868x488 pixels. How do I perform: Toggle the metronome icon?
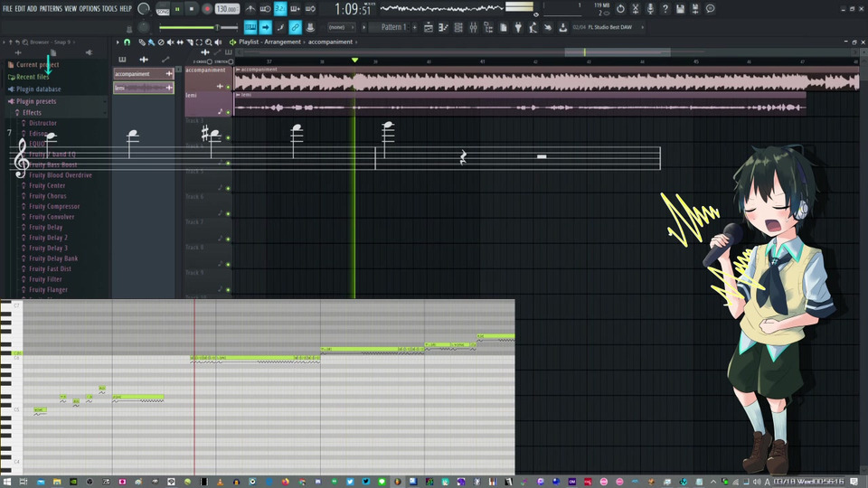click(250, 9)
